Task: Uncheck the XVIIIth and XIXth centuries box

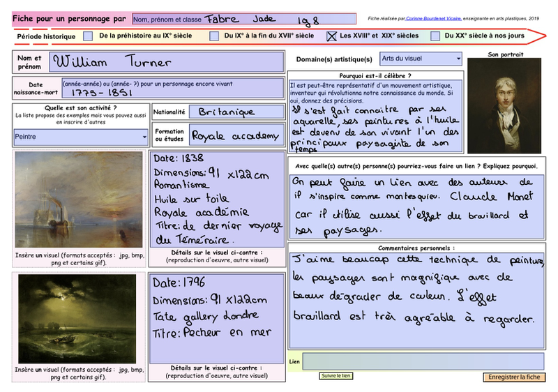Action: click(332, 36)
